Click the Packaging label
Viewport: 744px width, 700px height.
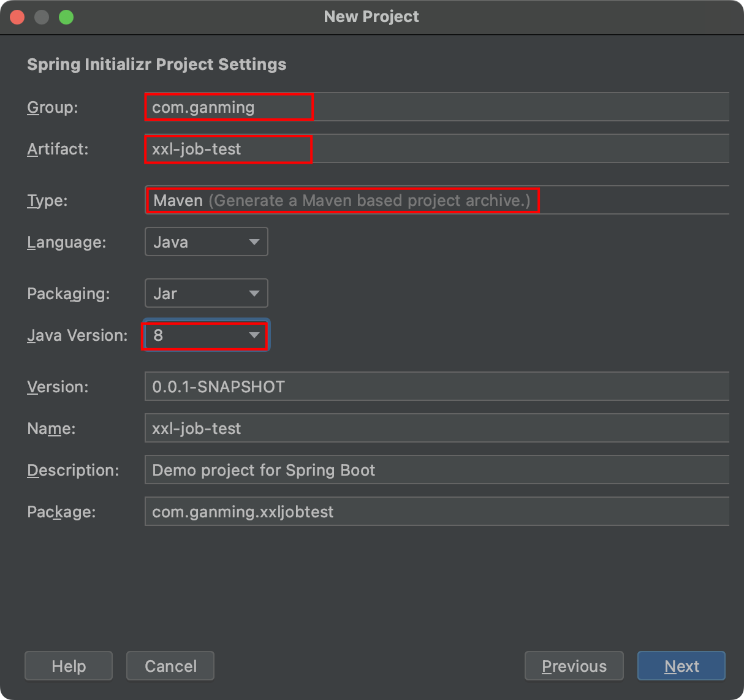(x=69, y=294)
